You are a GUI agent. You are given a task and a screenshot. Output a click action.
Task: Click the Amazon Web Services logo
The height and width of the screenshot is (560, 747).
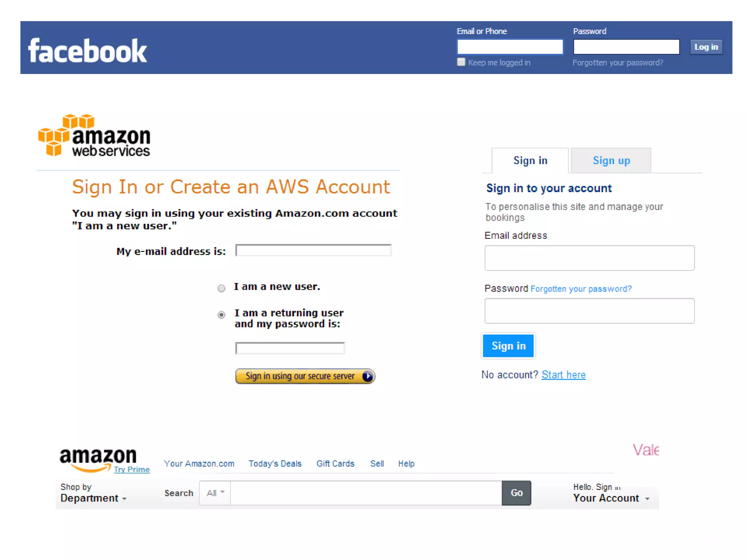click(x=94, y=136)
